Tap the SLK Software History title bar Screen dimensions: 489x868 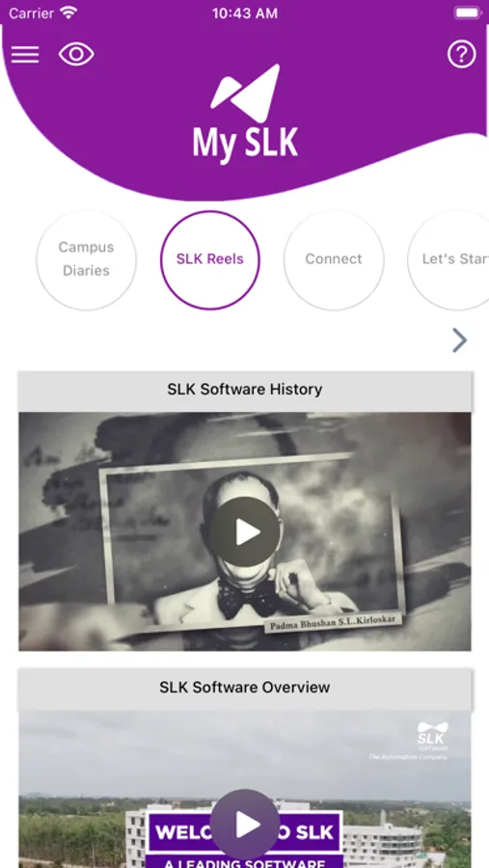tap(245, 390)
